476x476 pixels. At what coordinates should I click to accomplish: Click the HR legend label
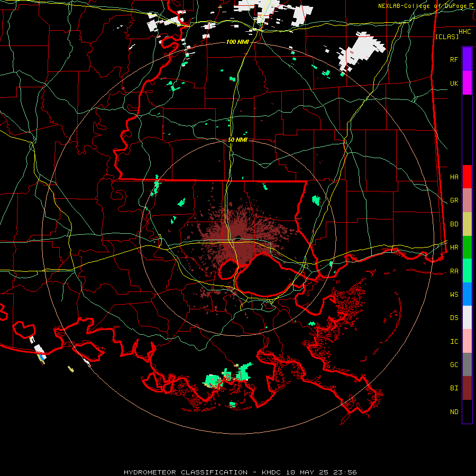tap(454, 248)
